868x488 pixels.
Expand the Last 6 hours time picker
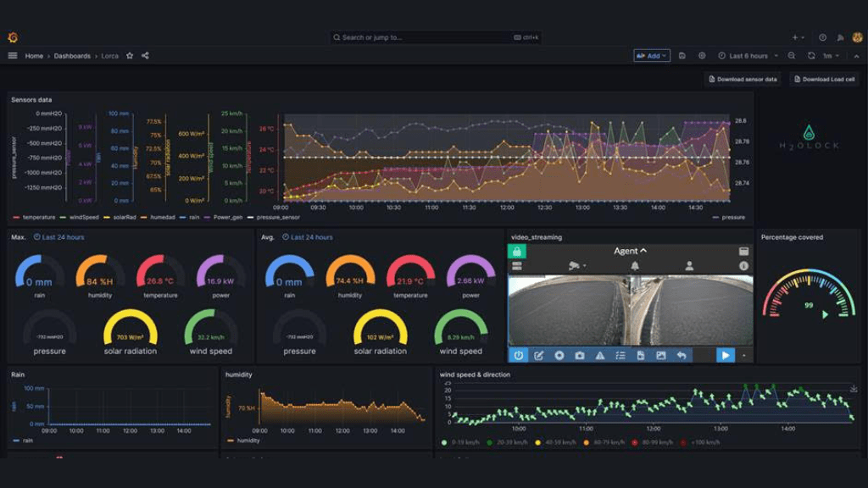coord(748,56)
